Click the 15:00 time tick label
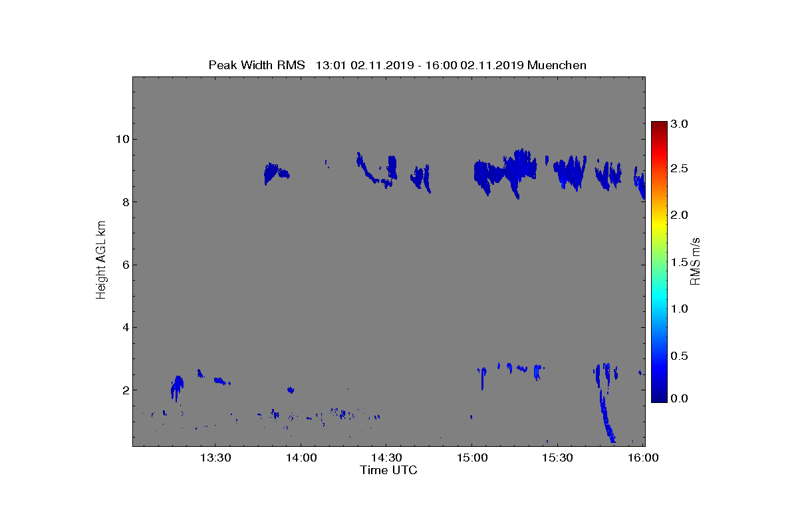 (x=472, y=458)
